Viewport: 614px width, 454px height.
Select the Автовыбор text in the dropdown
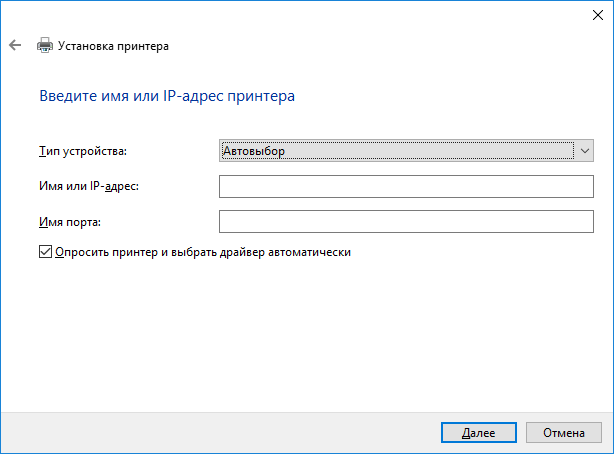point(254,151)
